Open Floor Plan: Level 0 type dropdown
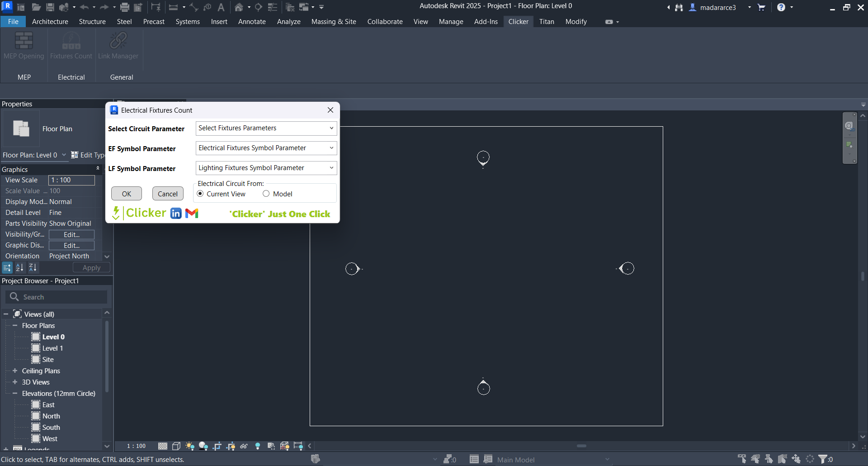Screen dimensions: 868x466 coord(34,155)
